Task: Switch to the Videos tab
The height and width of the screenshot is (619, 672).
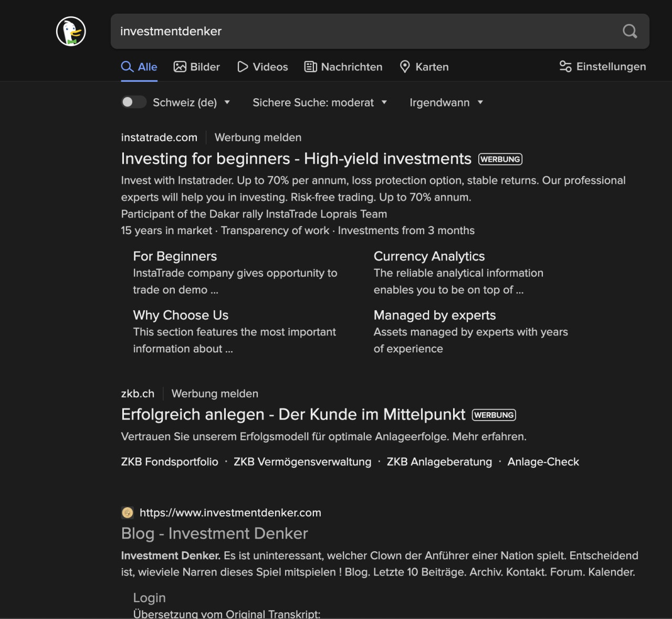Action: tap(262, 67)
